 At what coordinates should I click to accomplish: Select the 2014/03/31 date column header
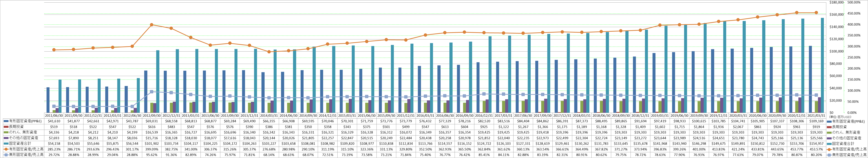pyautogui.click(x=269, y=116)
